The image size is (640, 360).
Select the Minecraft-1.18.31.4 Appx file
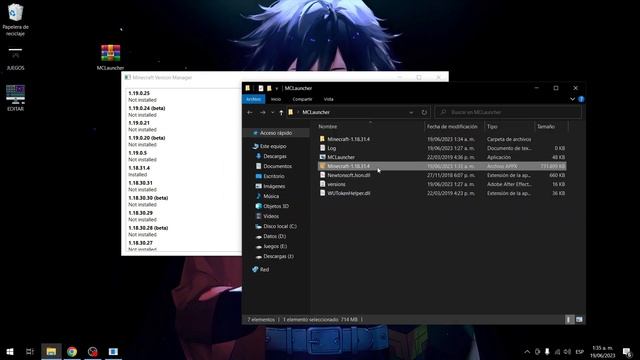[442, 166]
